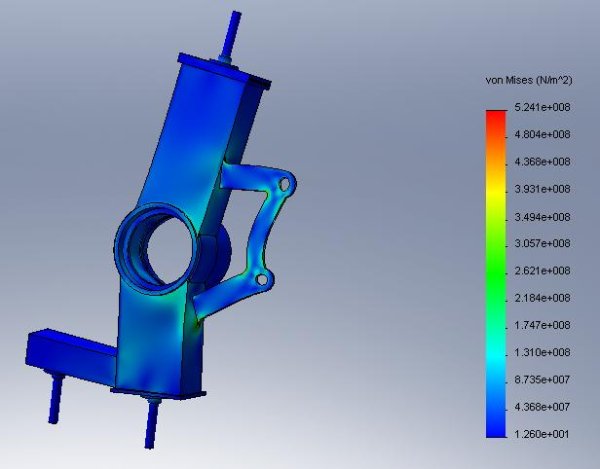Click the 8.735e+007 legend label

click(x=540, y=379)
